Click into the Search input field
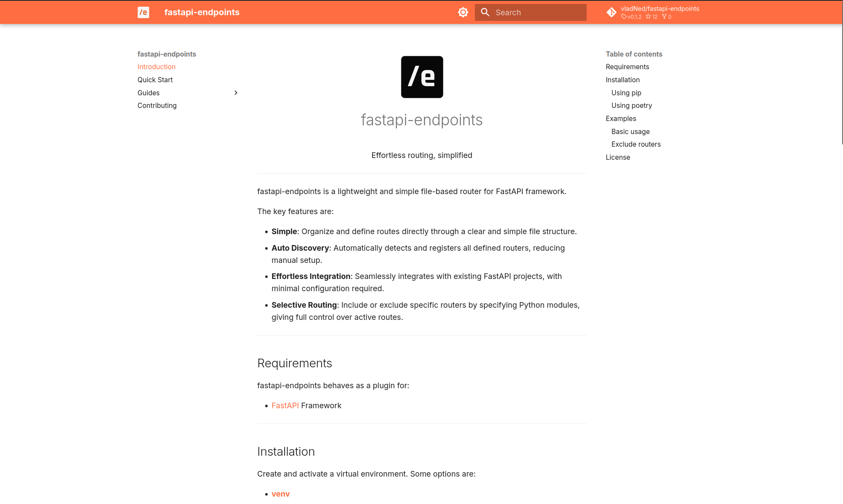The width and height of the screenshot is (843, 504). 531,12
